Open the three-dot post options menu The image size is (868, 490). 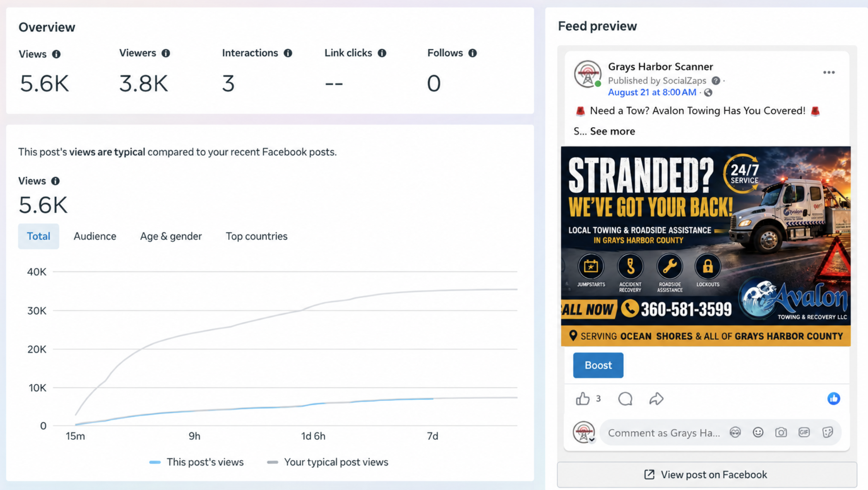(829, 72)
